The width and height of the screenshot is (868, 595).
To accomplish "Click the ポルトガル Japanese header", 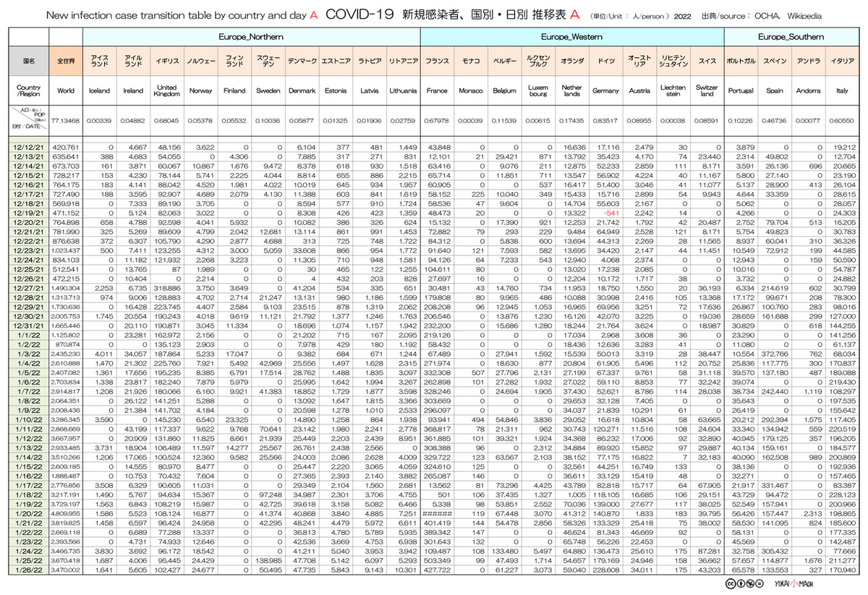I will click(741, 62).
